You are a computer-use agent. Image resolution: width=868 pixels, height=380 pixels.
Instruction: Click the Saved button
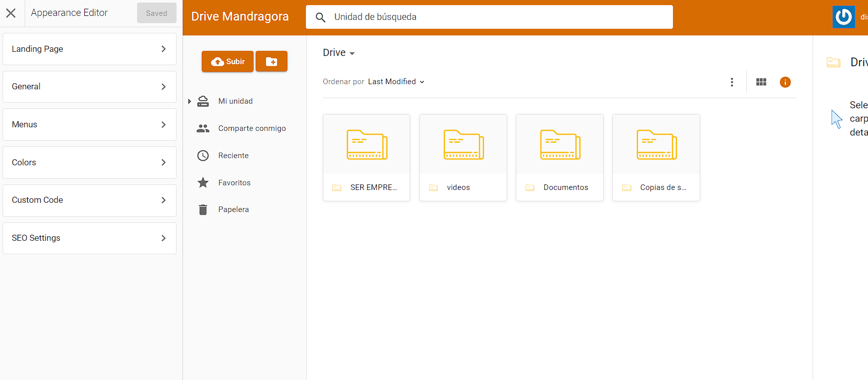tap(157, 13)
